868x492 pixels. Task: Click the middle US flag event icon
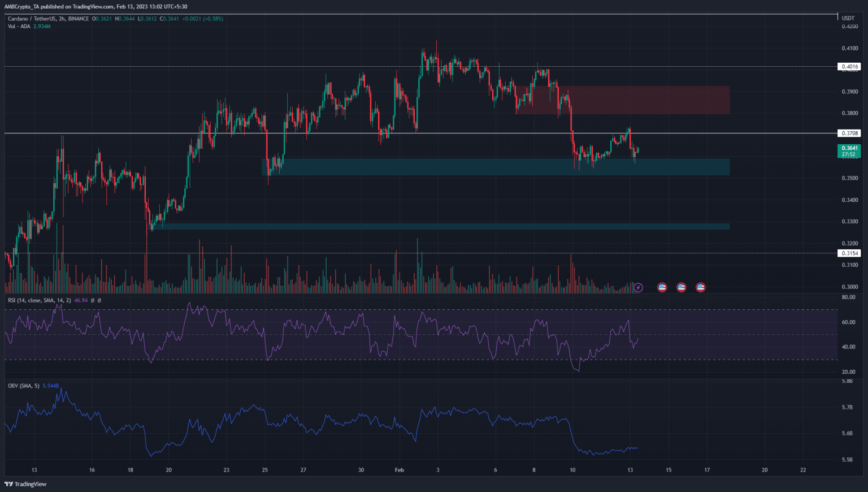click(x=682, y=287)
